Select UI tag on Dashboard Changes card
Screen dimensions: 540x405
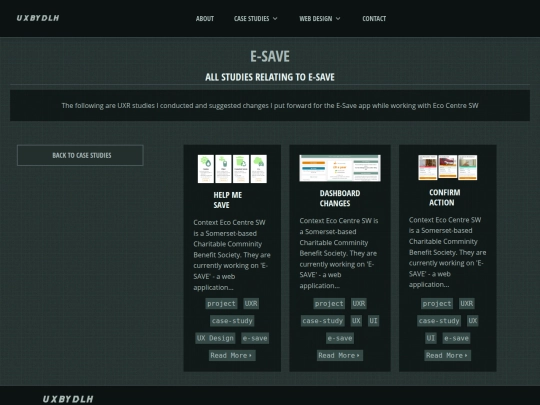(x=373, y=321)
